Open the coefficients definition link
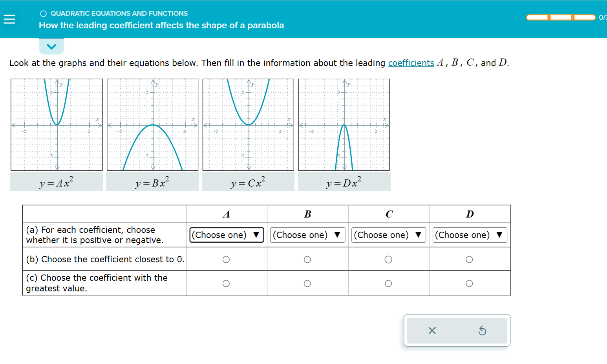Image resolution: width=607 pixels, height=364 pixels. coord(411,63)
